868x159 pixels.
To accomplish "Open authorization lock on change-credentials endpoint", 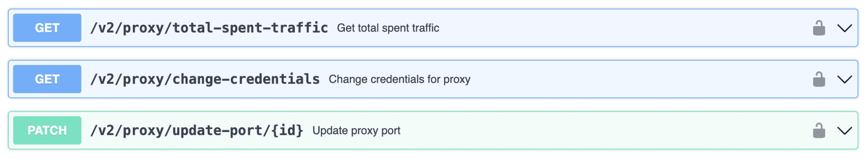I will click(819, 79).
